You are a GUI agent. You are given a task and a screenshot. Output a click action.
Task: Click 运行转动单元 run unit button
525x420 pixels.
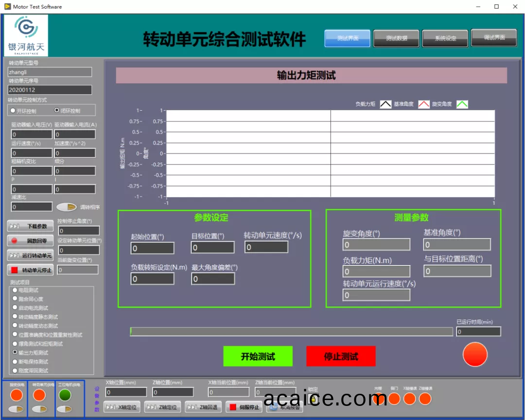pyautogui.click(x=30, y=255)
